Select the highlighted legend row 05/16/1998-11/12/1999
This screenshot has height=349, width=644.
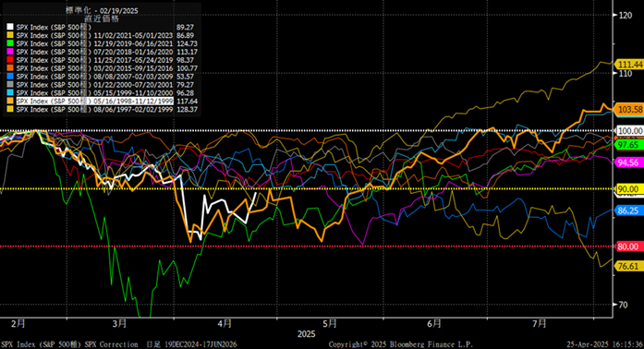[x=95, y=101]
